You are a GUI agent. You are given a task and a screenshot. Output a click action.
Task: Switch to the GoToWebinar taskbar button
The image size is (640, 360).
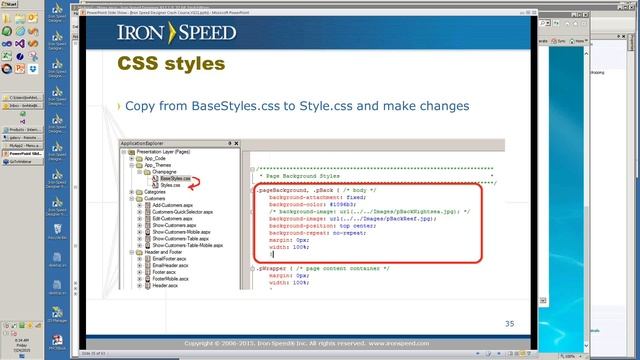22,162
